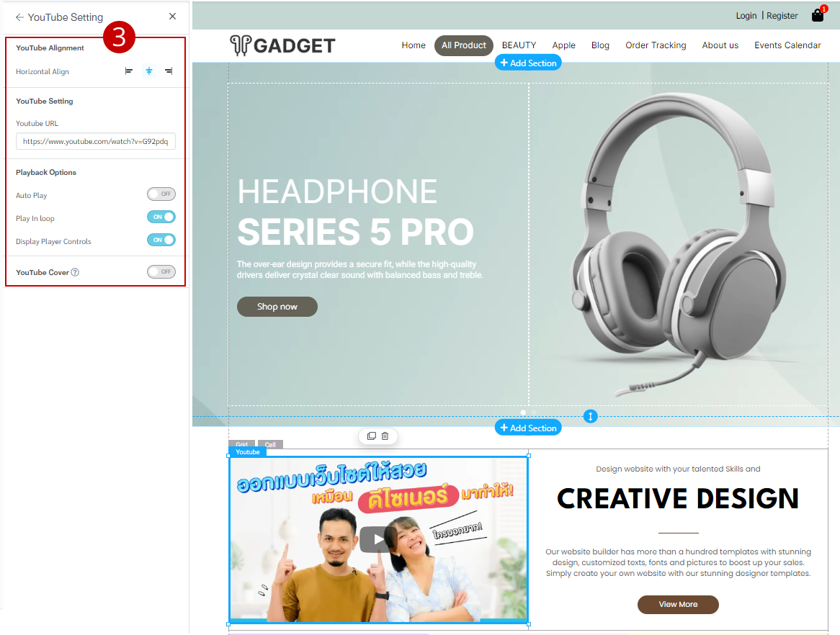This screenshot has width=840, height=635.
Task: Disable Display Player Controls switch
Action: coord(161,240)
